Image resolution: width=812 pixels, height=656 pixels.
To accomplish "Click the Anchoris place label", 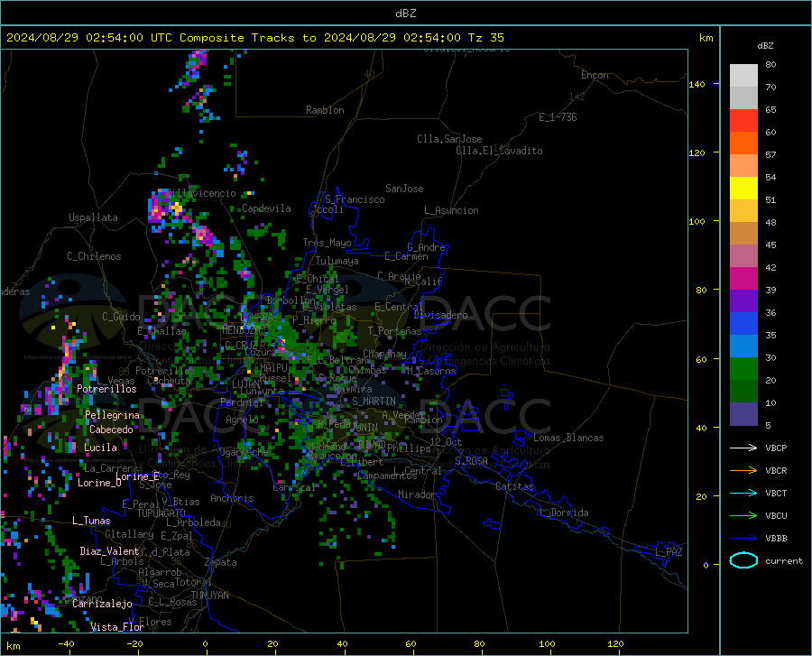I will 232,499.
